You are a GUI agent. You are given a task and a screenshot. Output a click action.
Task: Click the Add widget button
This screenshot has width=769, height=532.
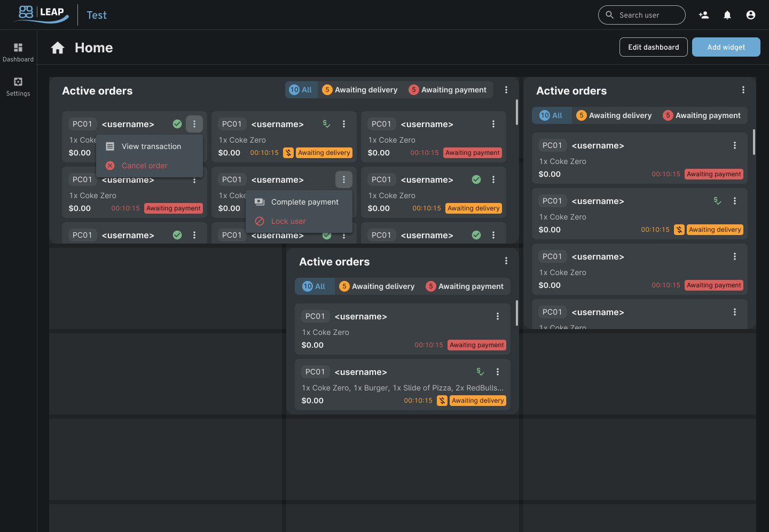point(726,47)
